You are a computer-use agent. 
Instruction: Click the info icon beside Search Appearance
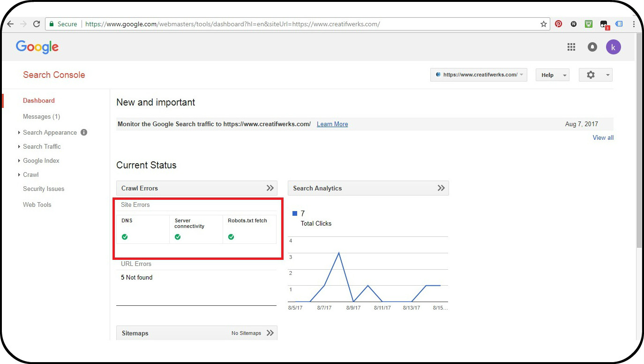[84, 132]
